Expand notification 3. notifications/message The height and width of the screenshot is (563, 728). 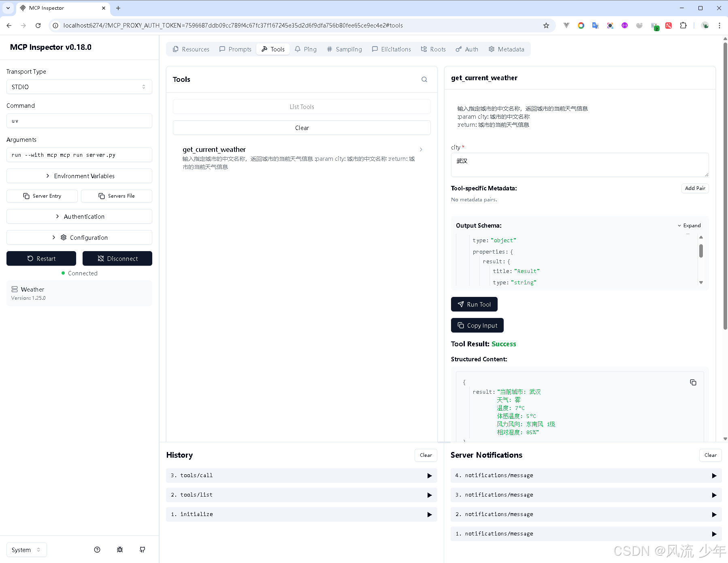coord(586,495)
